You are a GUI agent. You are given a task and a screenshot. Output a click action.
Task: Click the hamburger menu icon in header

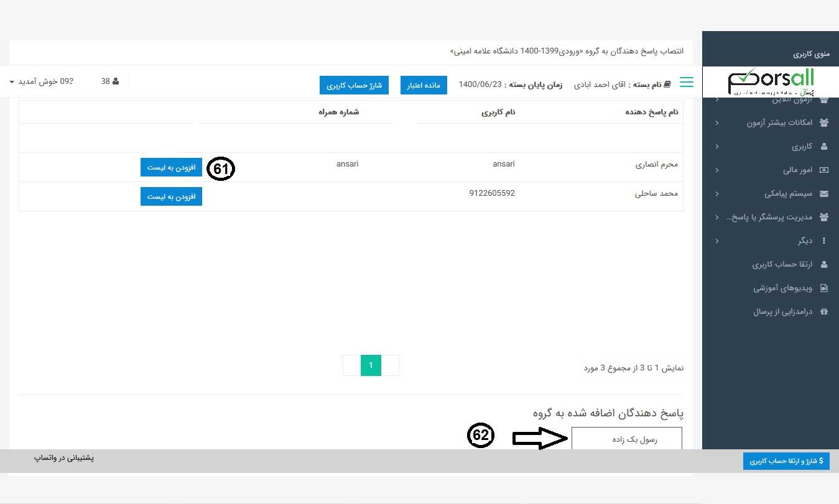coord(687,83)
